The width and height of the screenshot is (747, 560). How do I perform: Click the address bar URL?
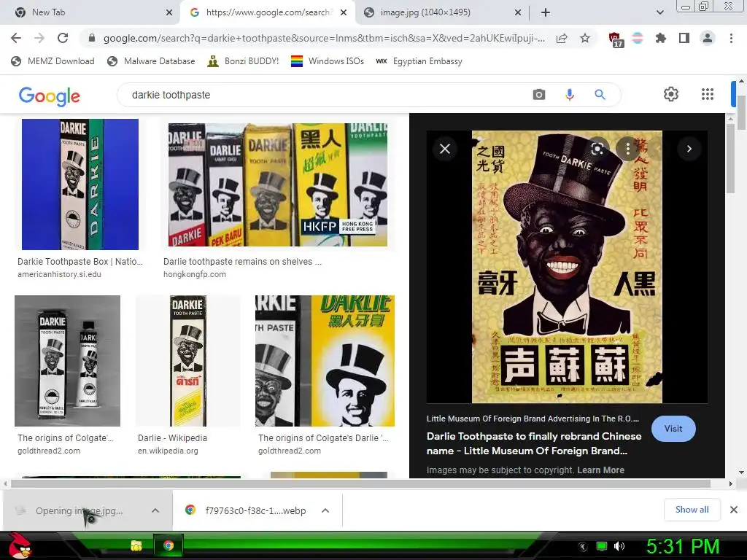(324, 38)
